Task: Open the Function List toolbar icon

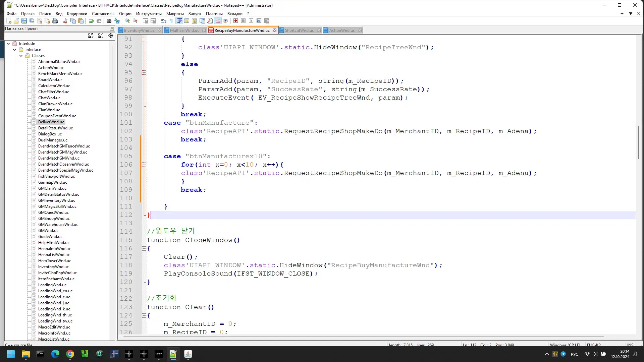Action: [x=210, y=21]
